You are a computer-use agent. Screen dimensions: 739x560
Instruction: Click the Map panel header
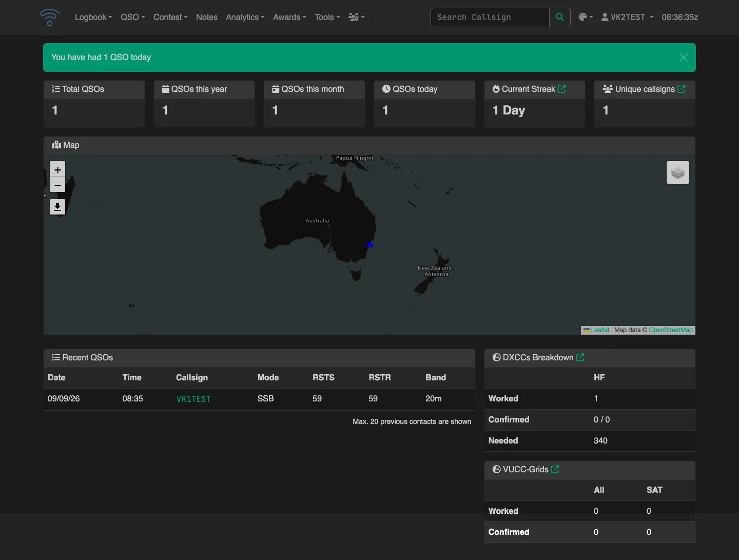coord(369,145)
